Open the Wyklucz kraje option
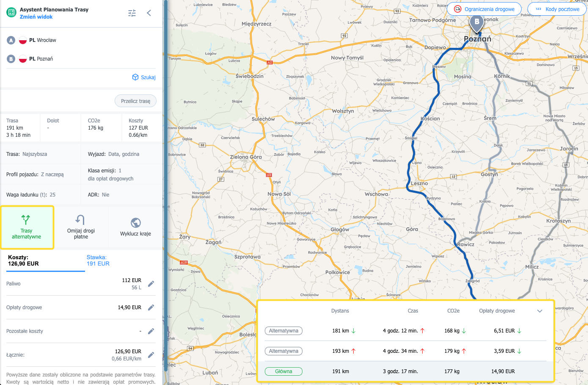The width and height of the screenshot is (588, 385). pos(135,227)
